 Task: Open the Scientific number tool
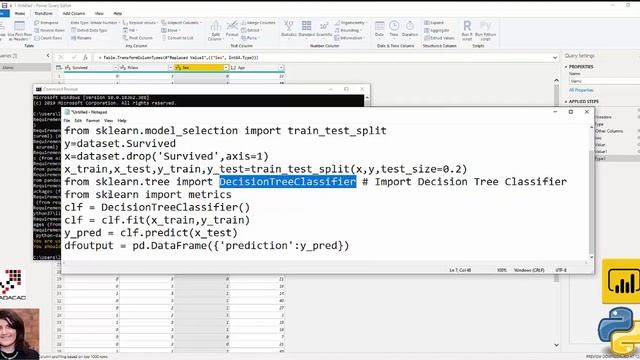324,29
